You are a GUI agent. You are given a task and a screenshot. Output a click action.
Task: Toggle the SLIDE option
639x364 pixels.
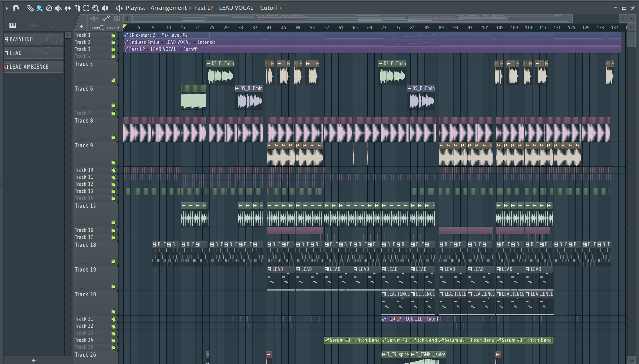pos(118,27)
